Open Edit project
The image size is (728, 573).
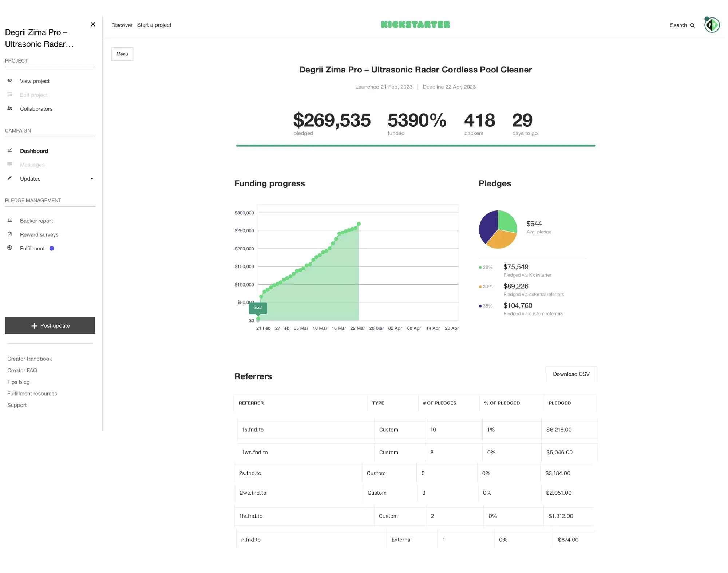[x=34, y=95]
